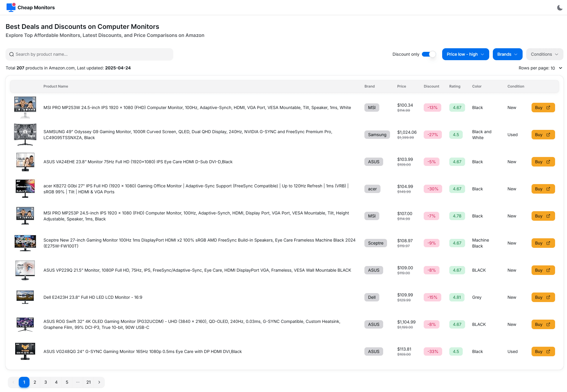Click the Sceptre brand tag
The image size is (567, 392).
[376, 243]
